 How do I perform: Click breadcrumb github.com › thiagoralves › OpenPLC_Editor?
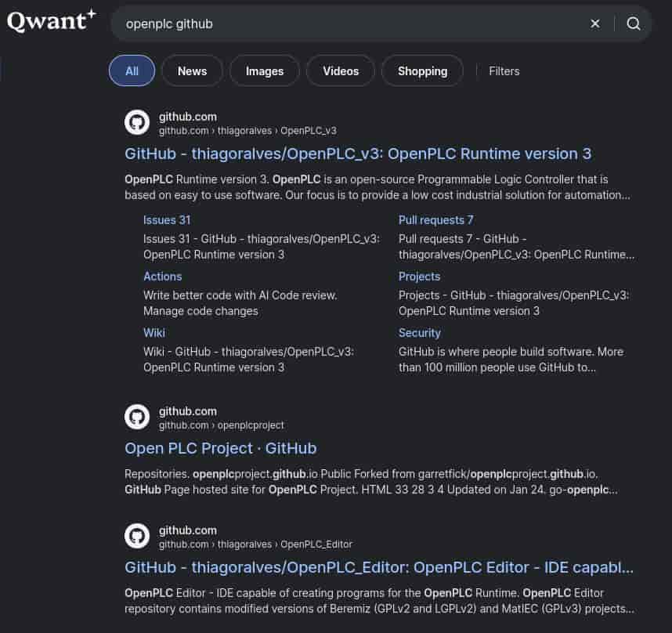(255, 544)
